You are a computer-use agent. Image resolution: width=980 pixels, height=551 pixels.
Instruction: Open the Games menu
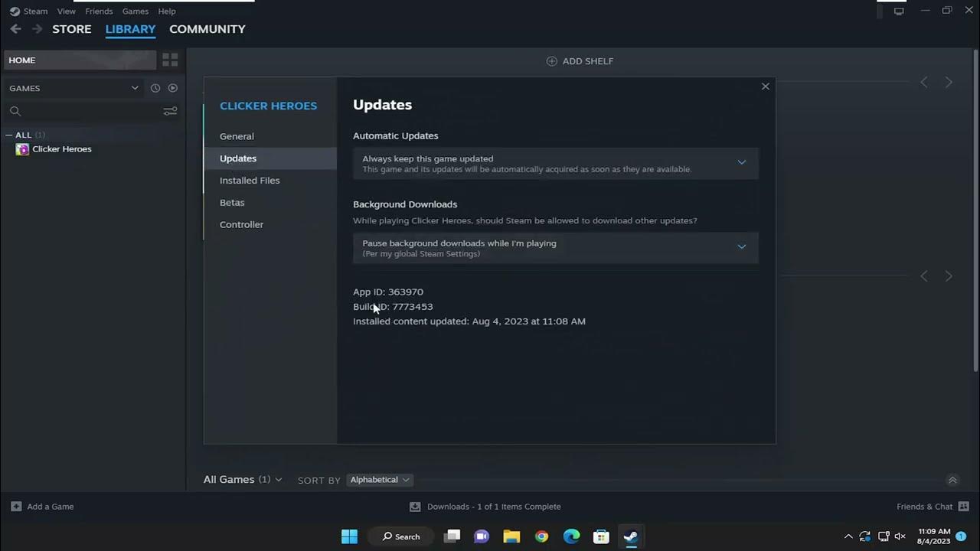pyautogui.click(x=136, y=11)
